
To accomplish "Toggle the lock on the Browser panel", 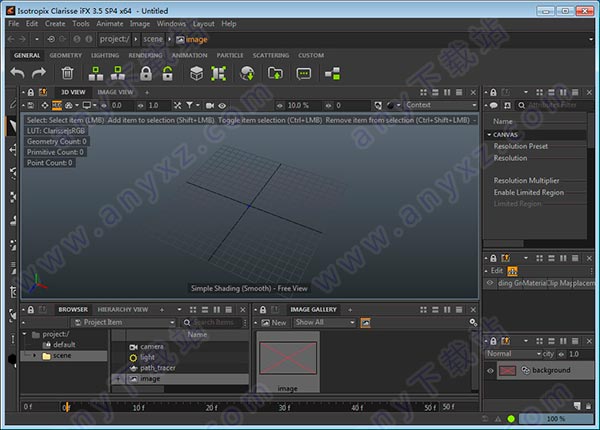I will (31, 309).
